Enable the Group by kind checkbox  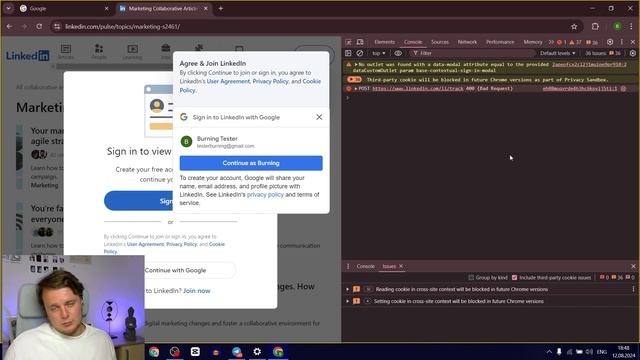[471, 278]
